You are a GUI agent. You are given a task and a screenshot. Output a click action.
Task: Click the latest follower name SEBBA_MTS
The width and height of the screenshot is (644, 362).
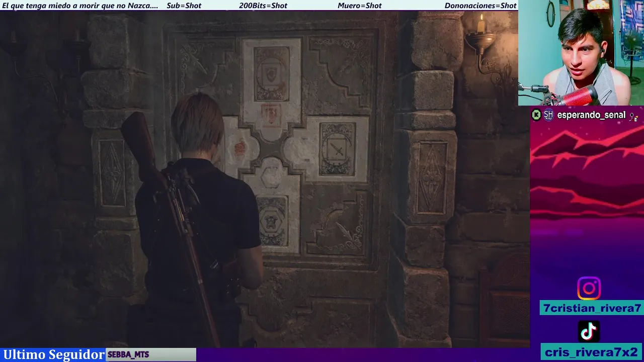(x=128, y=354)
